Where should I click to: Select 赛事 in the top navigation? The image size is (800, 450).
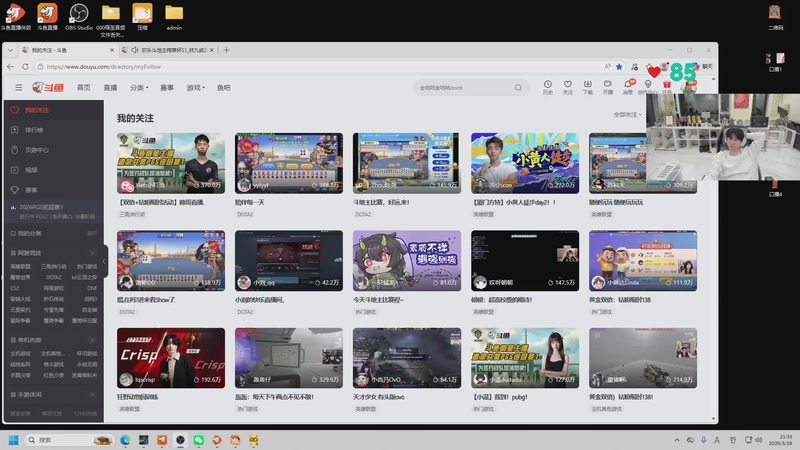pos(167,88)
